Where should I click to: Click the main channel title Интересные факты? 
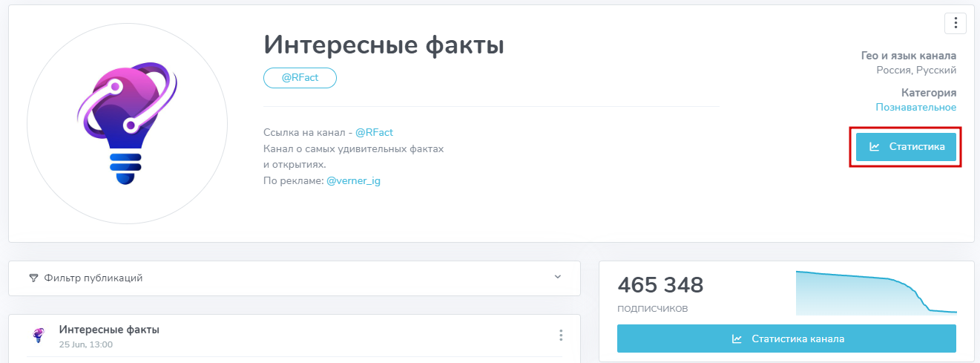click(384, 45)
